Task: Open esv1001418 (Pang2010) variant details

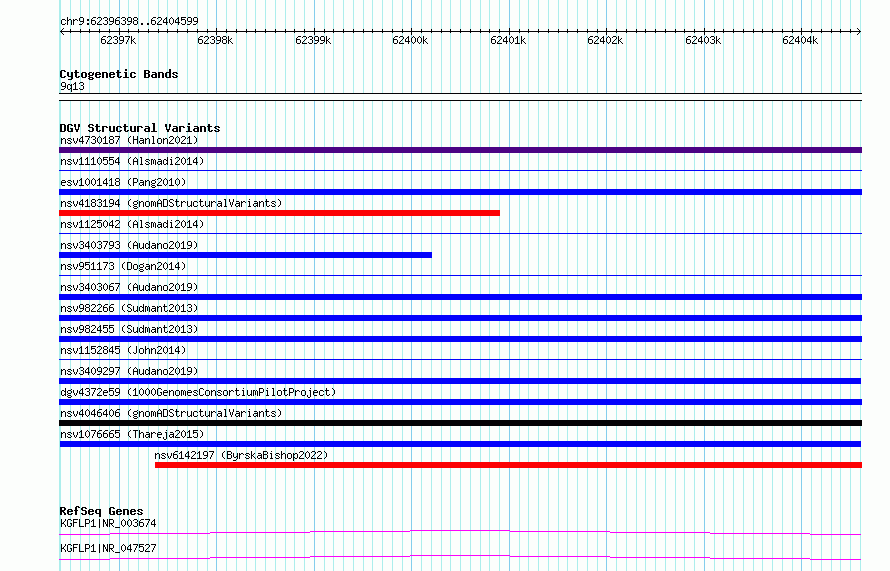Action: point(123,182)
